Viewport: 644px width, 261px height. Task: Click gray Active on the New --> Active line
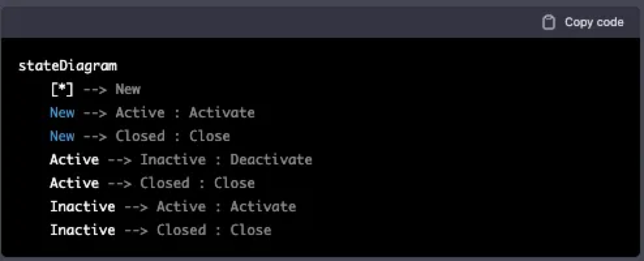pyautogui.click(x=140, y=113)
